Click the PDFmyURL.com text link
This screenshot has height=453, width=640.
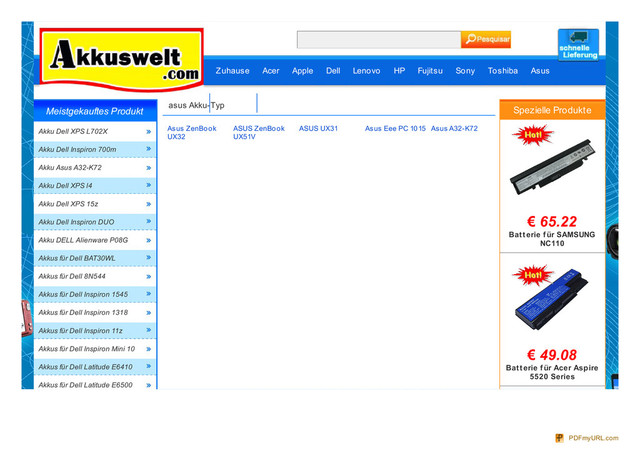click(x=593, y=438)
